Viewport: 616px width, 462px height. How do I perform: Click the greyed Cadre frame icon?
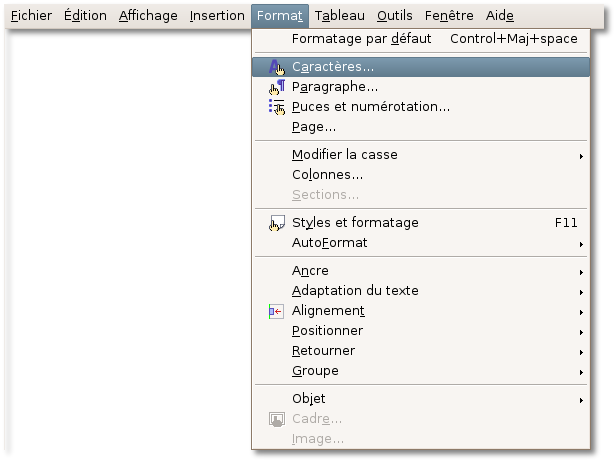pyautogui.click(x=277, y=419)
